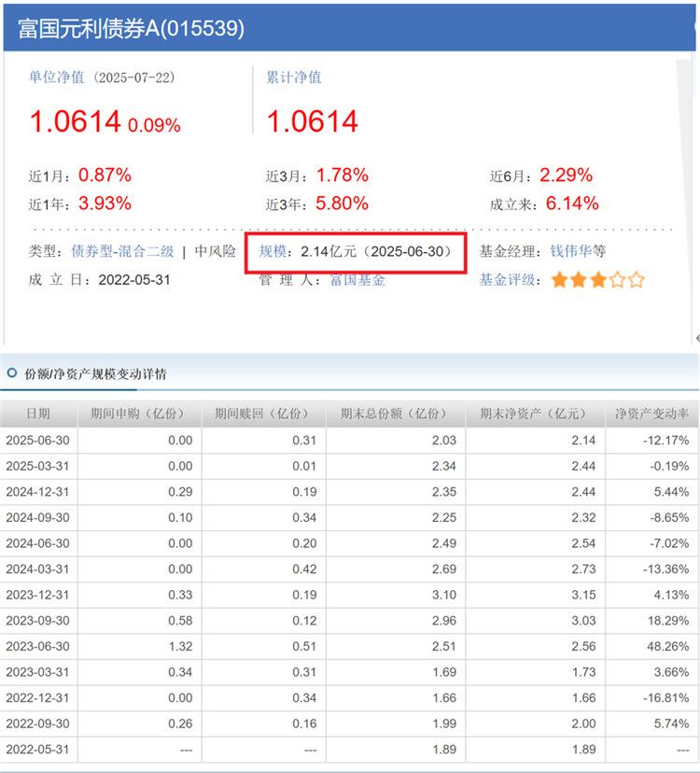Viewport: 700px width, 773px height.
Task: Click the 5.44% change rate value
Action: [671, 491]
